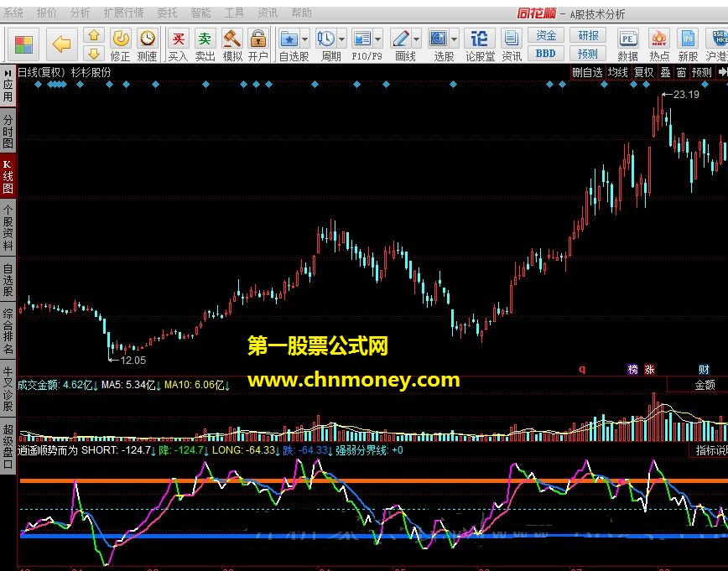Select the K线图 sidebar tab
This screenshot has height=571, width=728.
pos(8,176)
